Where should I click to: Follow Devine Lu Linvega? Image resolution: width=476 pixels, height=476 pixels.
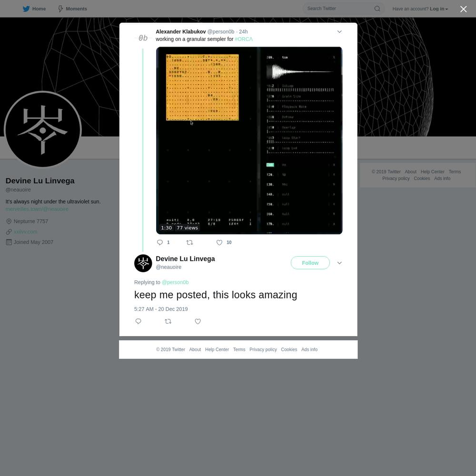pyautogui.click(x=310, y=263)
